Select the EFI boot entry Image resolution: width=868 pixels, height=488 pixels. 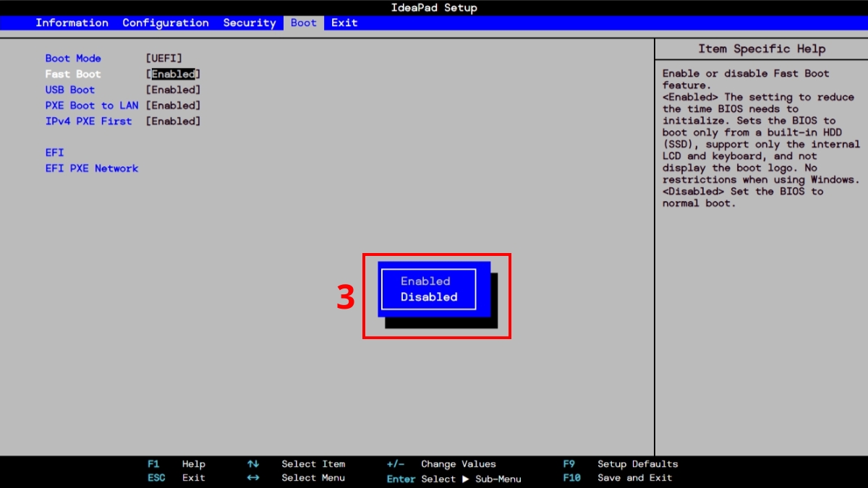[x=54, y=153]
